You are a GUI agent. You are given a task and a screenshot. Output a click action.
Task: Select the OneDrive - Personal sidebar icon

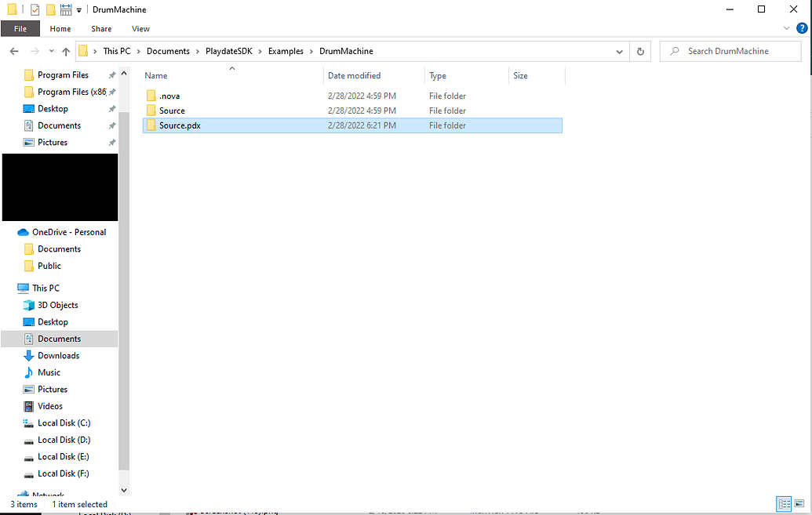click(24, 232)
